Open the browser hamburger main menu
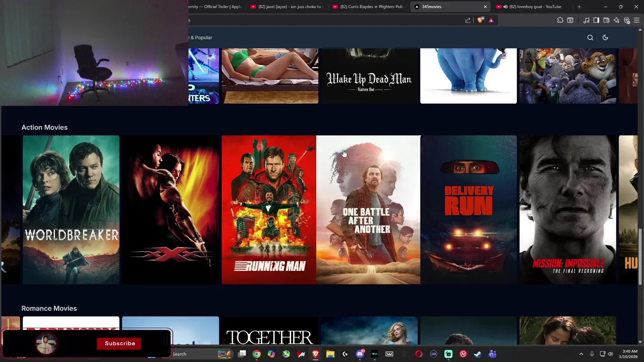 click(636, 20)
